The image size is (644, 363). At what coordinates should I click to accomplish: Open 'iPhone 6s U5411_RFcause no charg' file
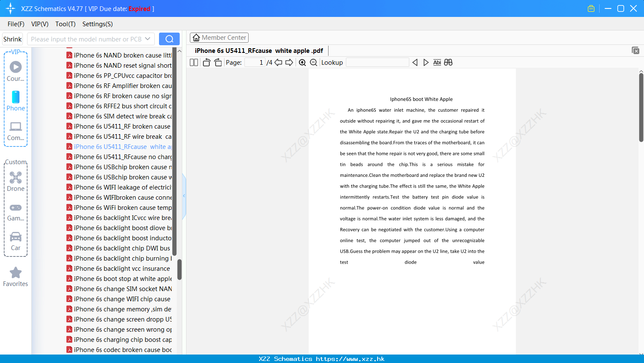123,157
